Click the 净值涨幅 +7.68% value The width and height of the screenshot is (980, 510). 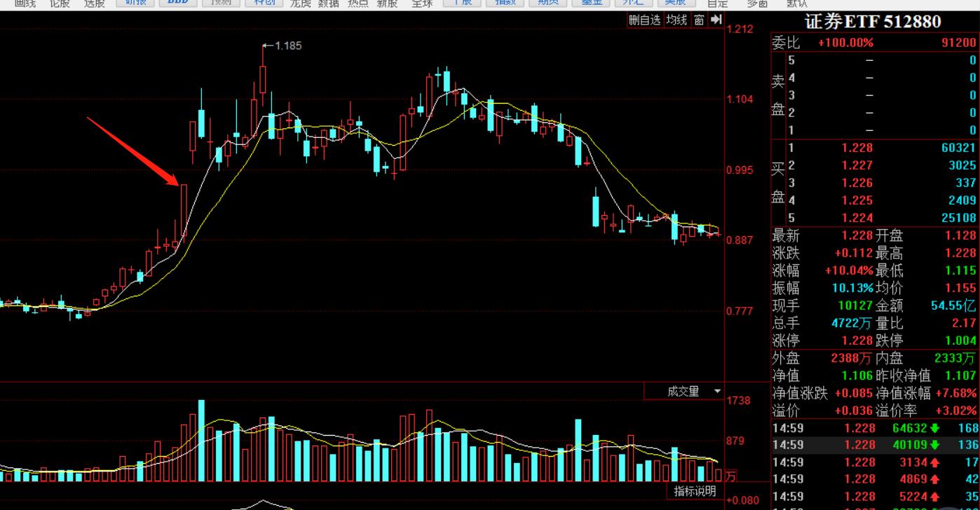pyautogui.click(x=956, y=393)
